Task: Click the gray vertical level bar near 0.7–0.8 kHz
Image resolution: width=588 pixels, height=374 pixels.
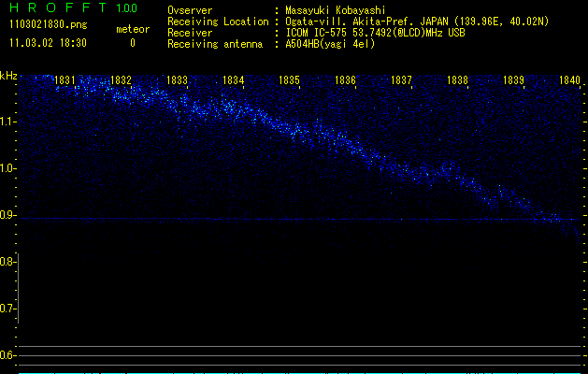Action: tap(18, 288)
